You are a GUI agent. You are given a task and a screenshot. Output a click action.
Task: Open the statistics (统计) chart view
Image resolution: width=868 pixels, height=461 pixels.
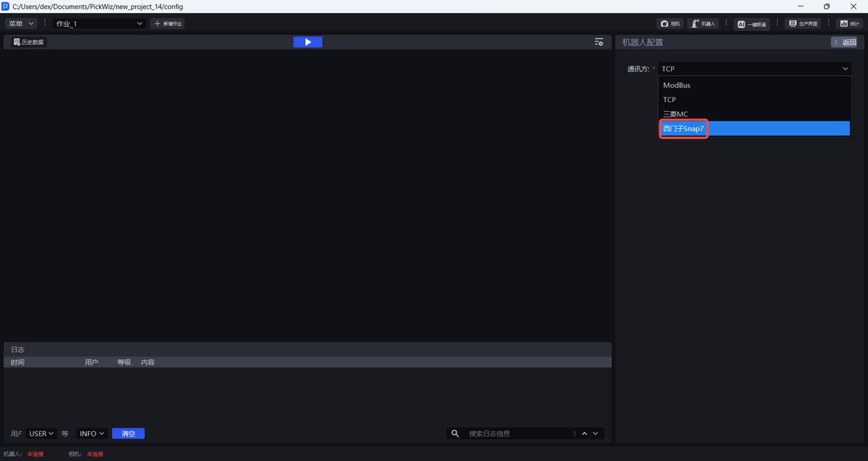point(849,24)
